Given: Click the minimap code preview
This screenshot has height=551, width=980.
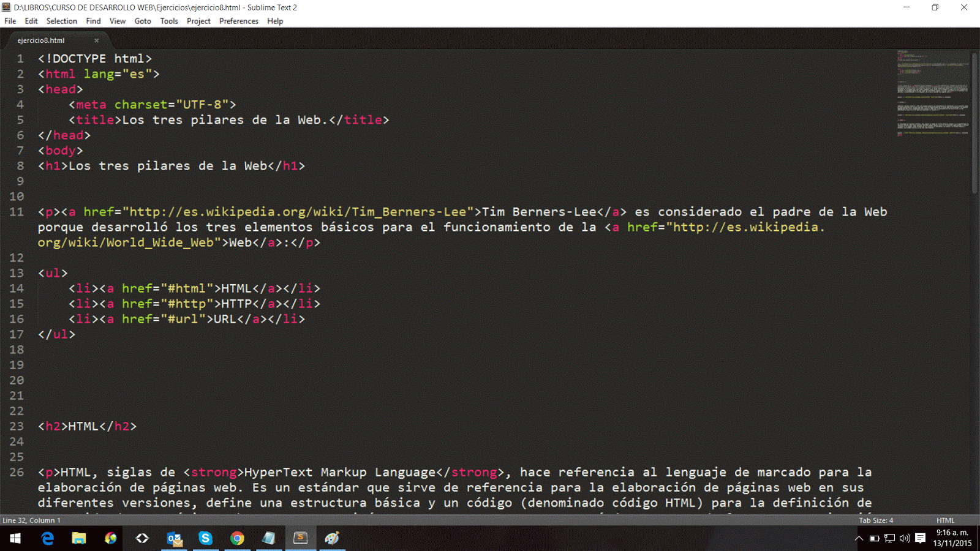Looking at the screenshot, I should point(932,94).
